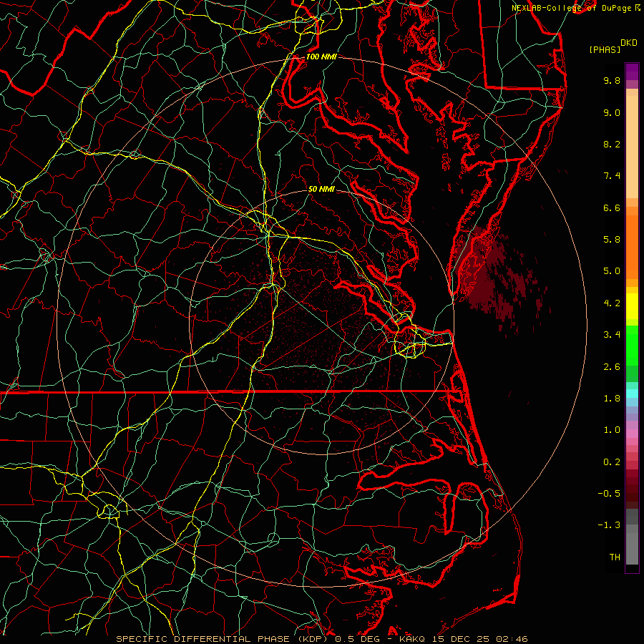
Task: Click the 0.2 scale value
Action: pos(612,462)
